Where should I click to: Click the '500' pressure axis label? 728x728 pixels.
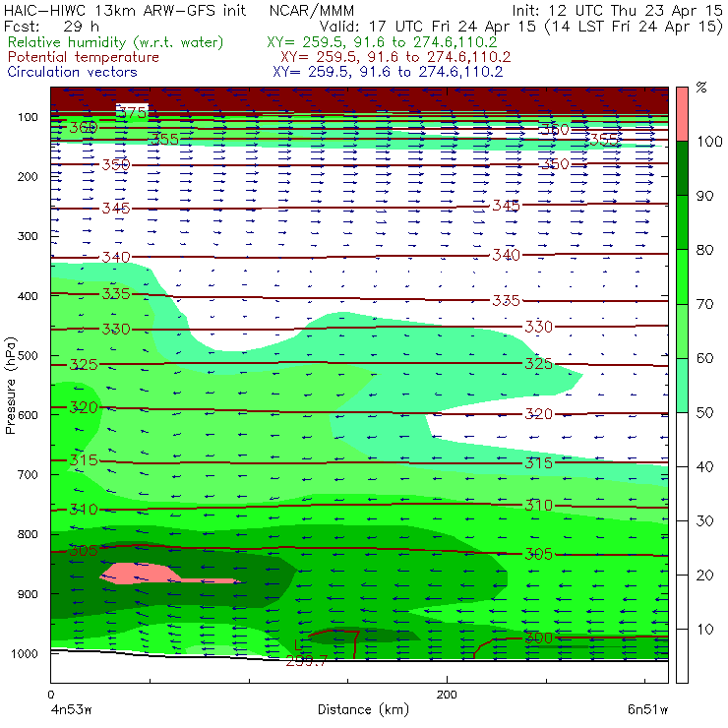(x=28, y=355)
